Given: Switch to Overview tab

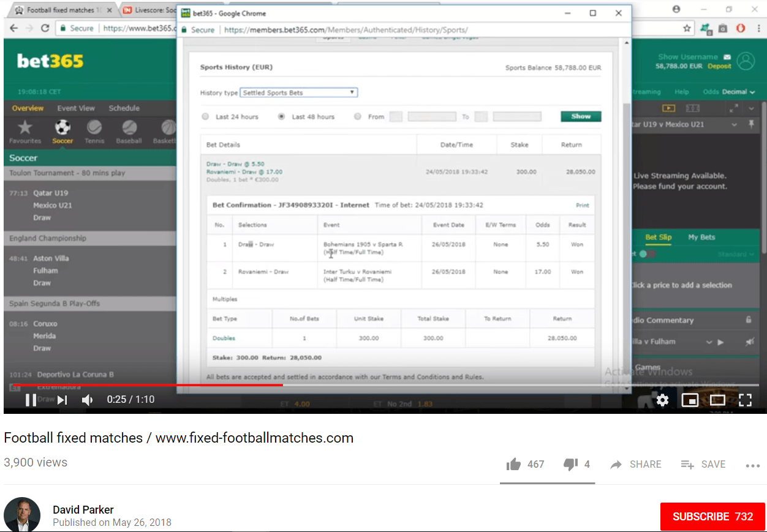Looking at the screenshot, I should (28, 108).
